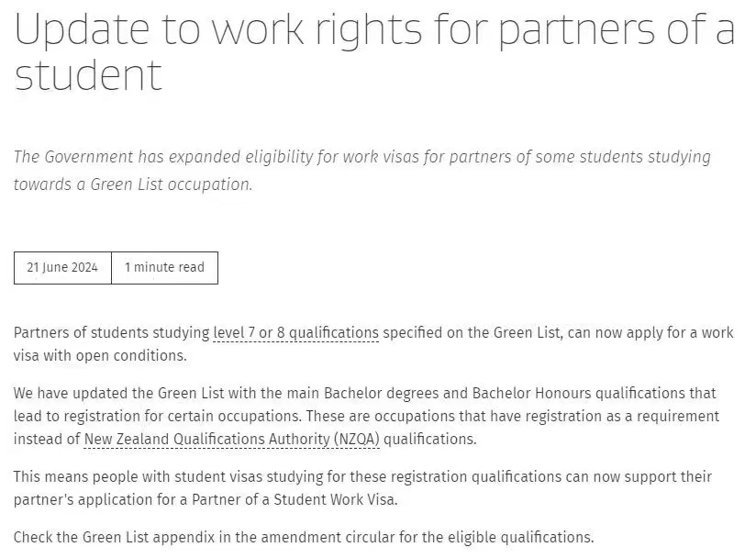Click the text 'lead to registration for certain occupations'
Viewport: 756px width, 558px height.
157,417
